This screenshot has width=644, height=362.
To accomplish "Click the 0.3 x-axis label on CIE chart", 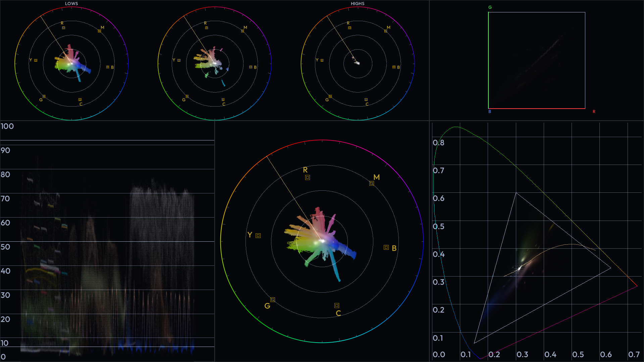I will [x=522, y=355].
